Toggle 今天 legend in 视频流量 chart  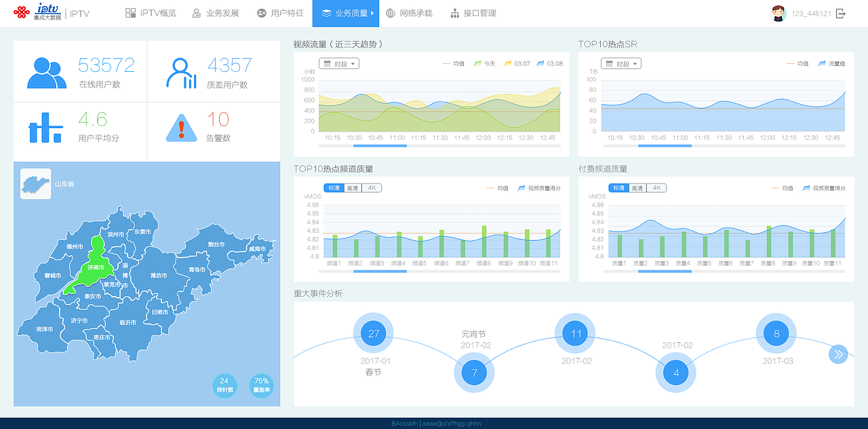(x=485, y=64)
